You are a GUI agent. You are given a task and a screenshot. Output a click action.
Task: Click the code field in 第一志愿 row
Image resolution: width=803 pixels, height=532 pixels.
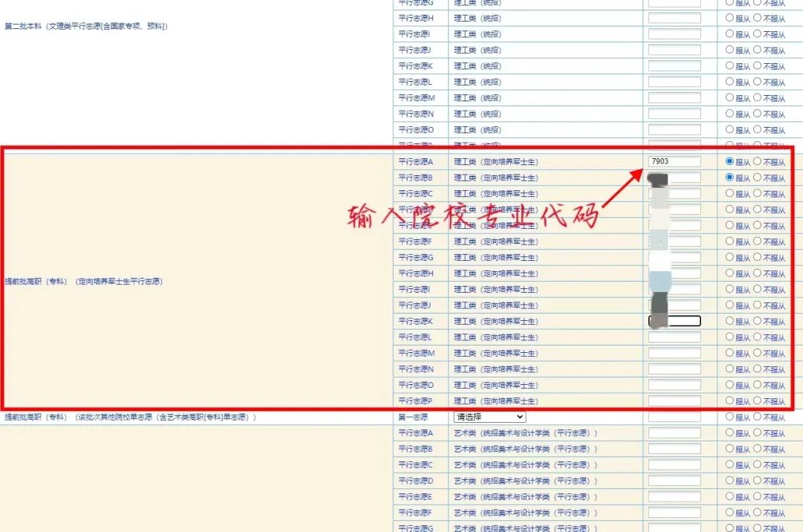click(674, 417)
